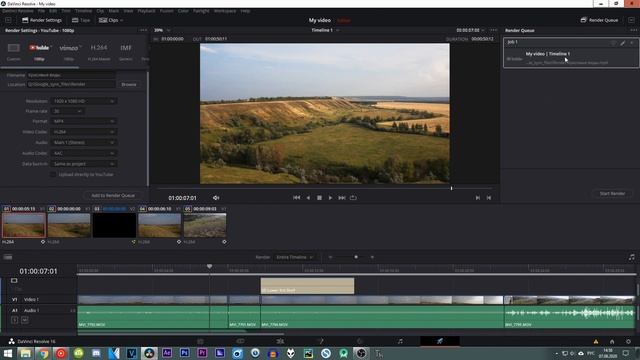Click the Filename input field
Image resolution: width=640 pixels, height=360 pixels.
(x=71, y=75)
